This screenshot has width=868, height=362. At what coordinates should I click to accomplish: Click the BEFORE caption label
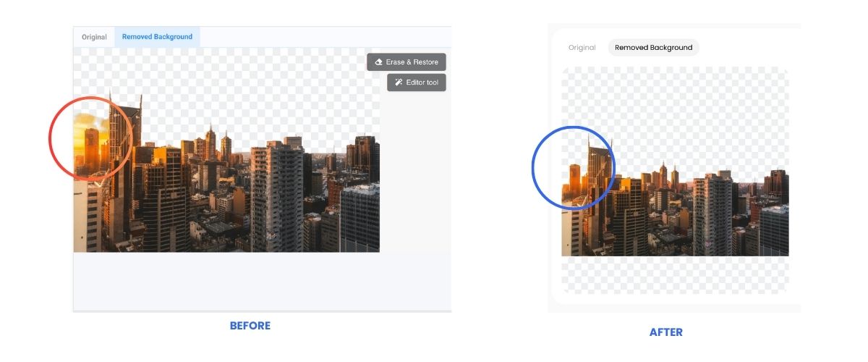pyautogui.click(x=250, y=326)
